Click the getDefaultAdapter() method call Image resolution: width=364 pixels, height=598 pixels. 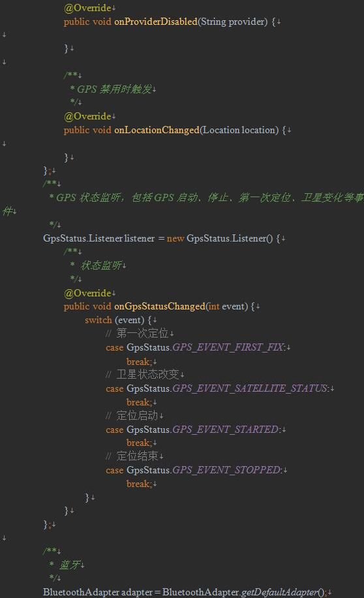point(283,592)
